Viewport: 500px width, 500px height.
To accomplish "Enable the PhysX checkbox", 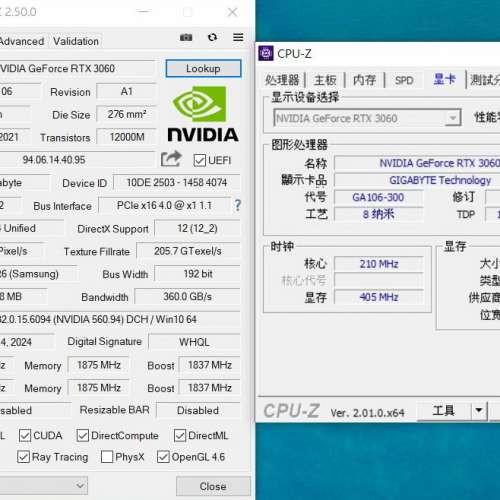I will [107, 457].
